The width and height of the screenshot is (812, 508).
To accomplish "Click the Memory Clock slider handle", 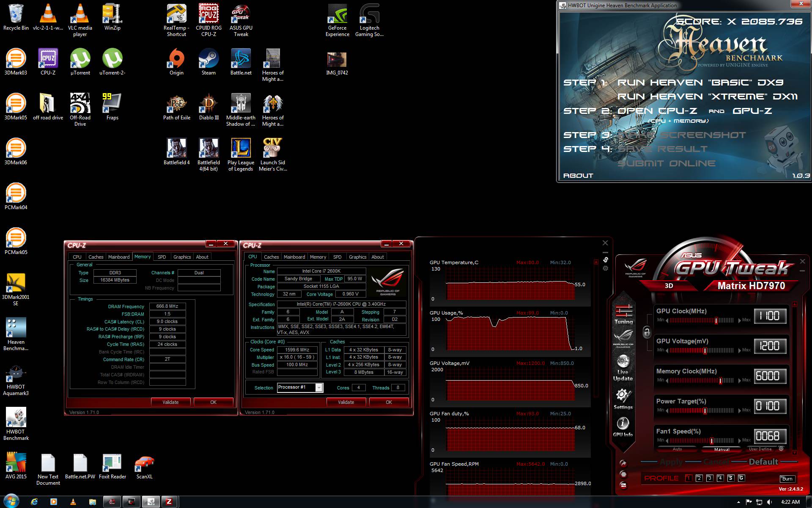I will (720, 381).
